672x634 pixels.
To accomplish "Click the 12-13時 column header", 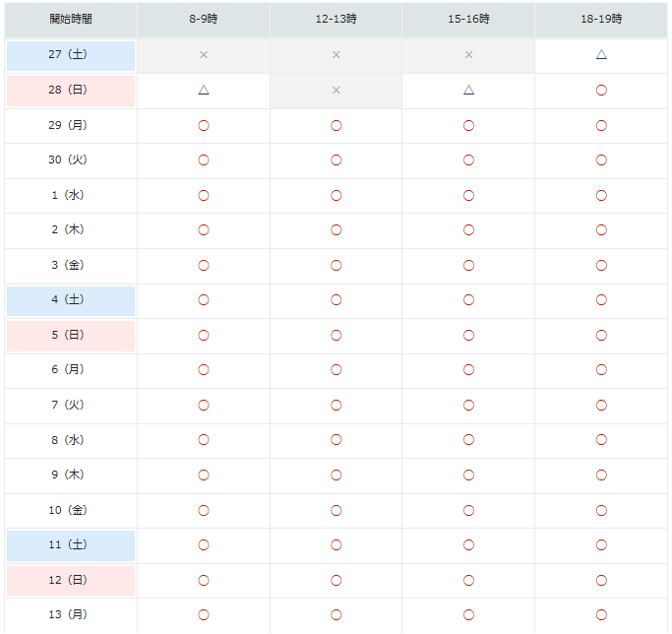I will [336, 20].
